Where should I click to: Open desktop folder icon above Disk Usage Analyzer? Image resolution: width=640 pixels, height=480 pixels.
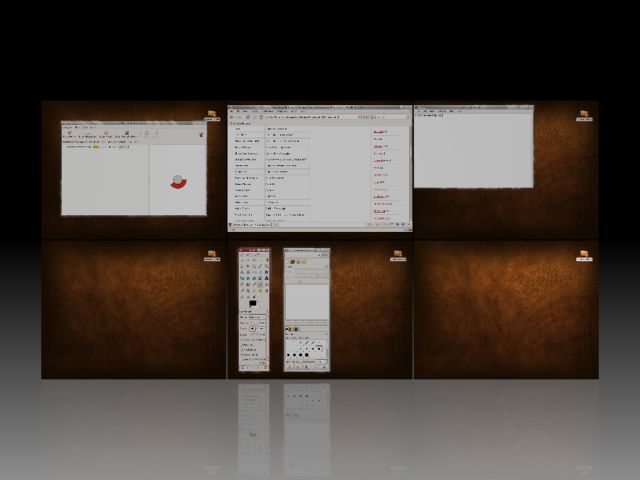click(212, 115)
